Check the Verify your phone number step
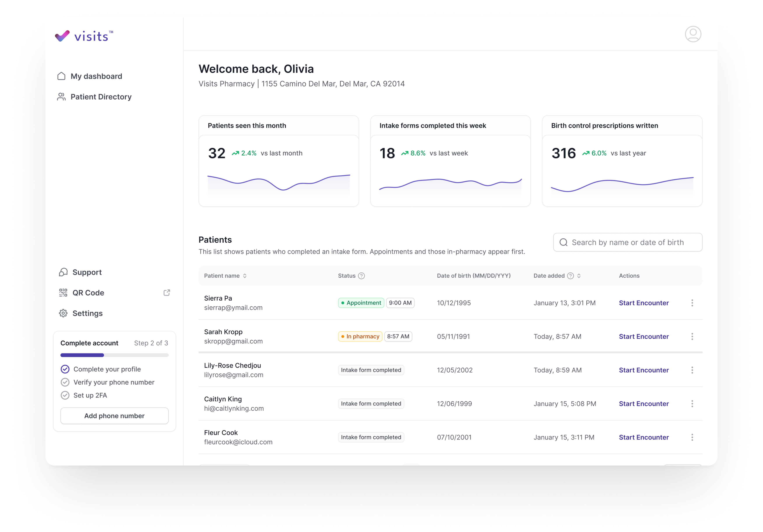Viewport: 763px width, 532px height. coord(65,382)
